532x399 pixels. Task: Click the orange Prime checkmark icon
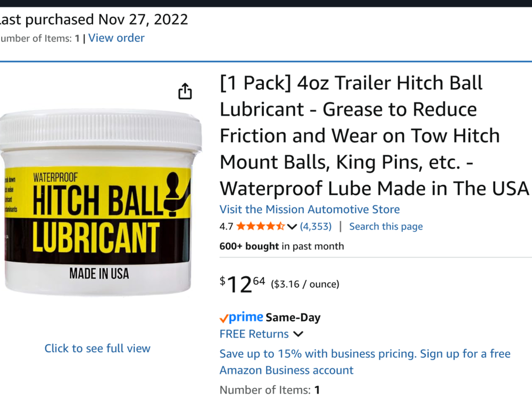(x=224, y=319)
